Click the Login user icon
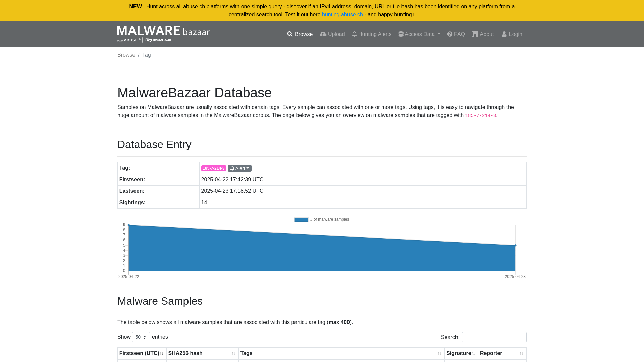644x362 pixels. coord(504,34)
